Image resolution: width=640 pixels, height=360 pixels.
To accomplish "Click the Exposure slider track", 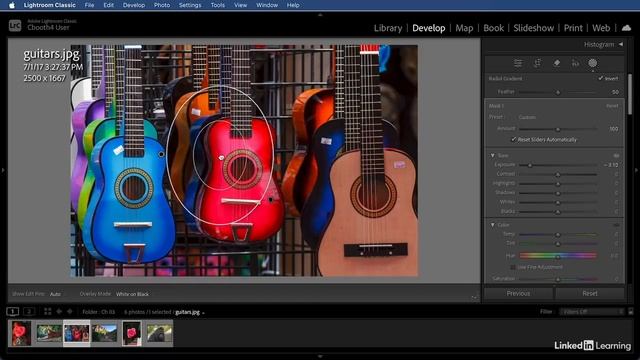I will click(x=558, y=165).
